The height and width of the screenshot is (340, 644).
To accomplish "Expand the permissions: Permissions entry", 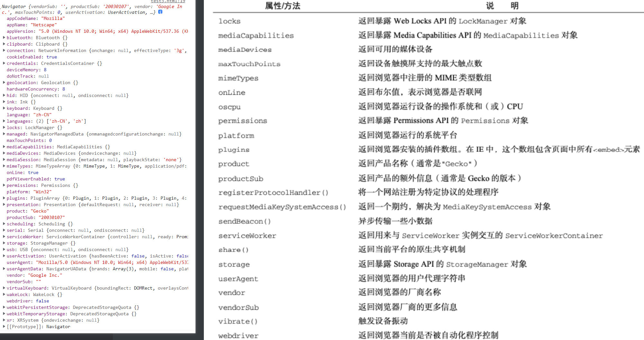I will coord(4,185).
